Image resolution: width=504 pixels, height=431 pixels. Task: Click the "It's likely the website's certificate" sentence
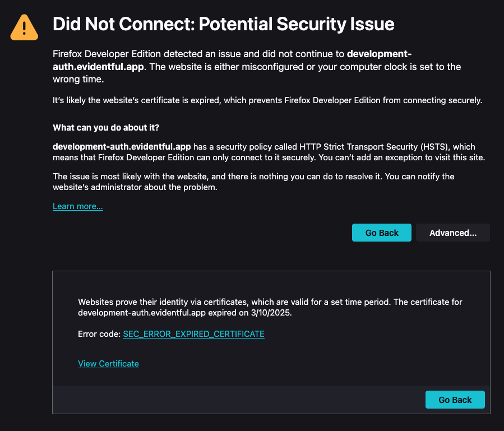[267, 101]
